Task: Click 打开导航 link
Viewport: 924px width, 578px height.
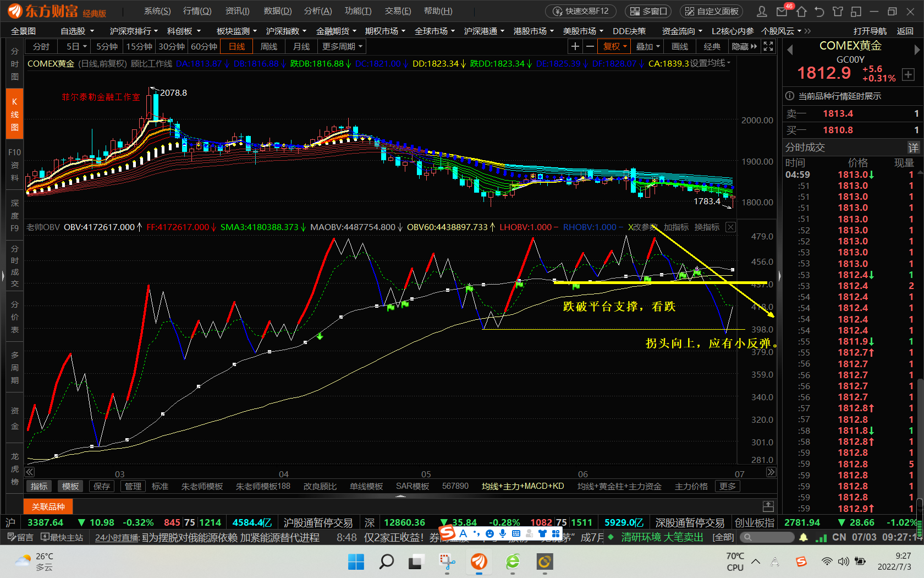Action: (870, 31)
